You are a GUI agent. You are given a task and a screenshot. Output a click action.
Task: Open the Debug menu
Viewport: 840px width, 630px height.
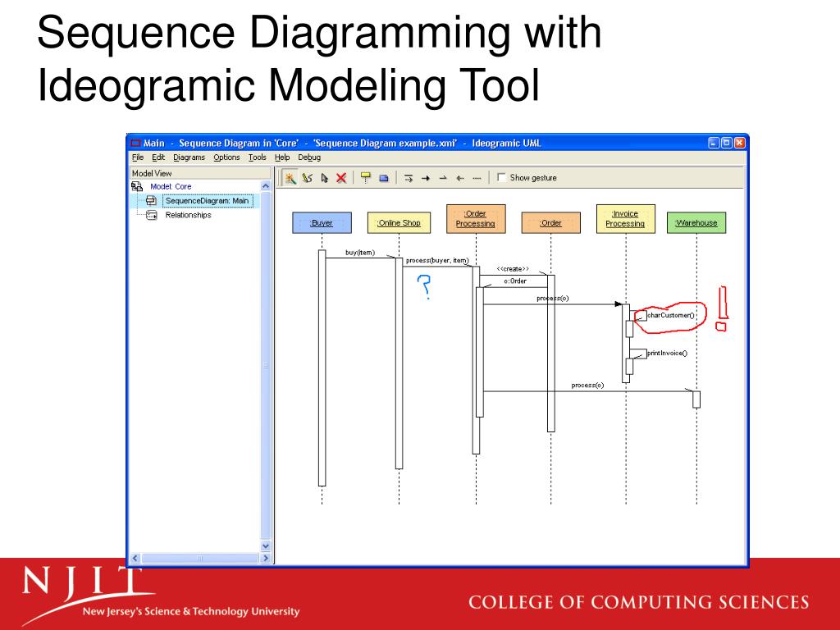309,157
